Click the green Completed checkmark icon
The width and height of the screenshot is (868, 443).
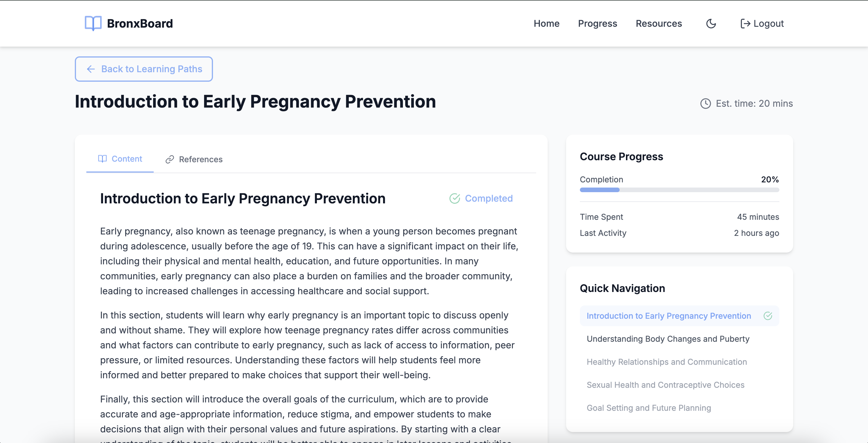(454, 198)
